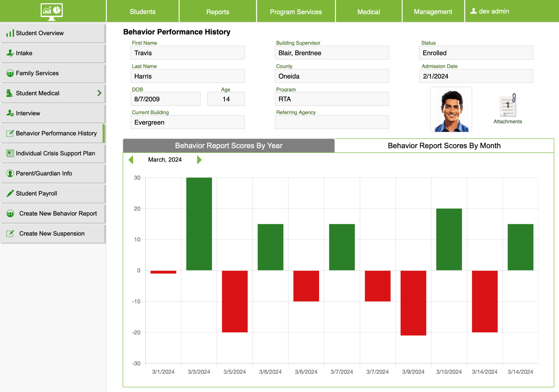Screen dimensions: 559x392
Task: Click the 'Behavior Performance History' page heading
Action: pyautogui.click(x=177, y=32)
